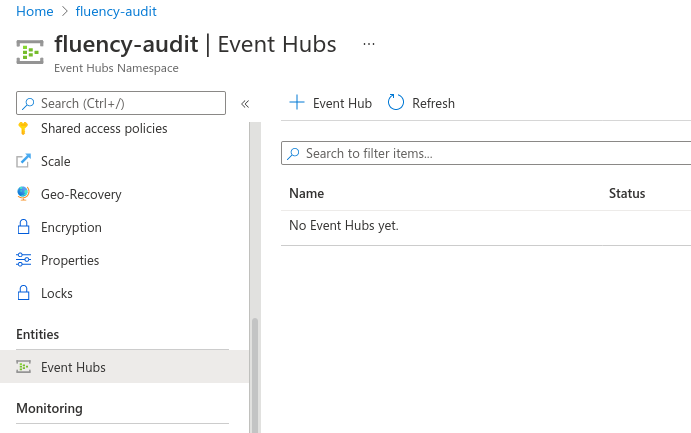Open fluency-audit breadcrumb link
Image resolution: width=691 pixels, height=433 pixels.
(116, 11)
